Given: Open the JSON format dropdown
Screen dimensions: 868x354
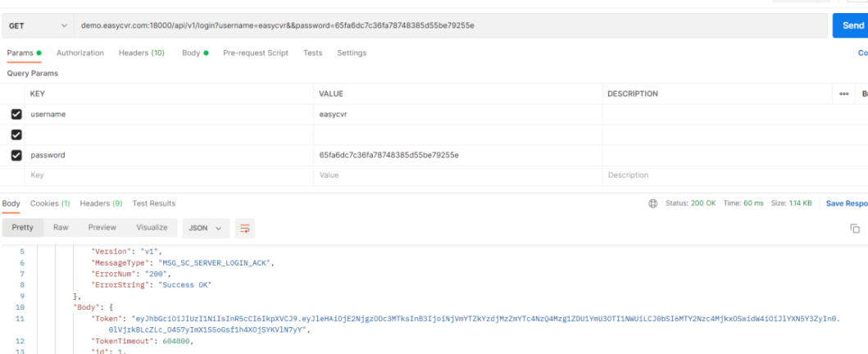Looking at the screenshot, I should point(206,229).
